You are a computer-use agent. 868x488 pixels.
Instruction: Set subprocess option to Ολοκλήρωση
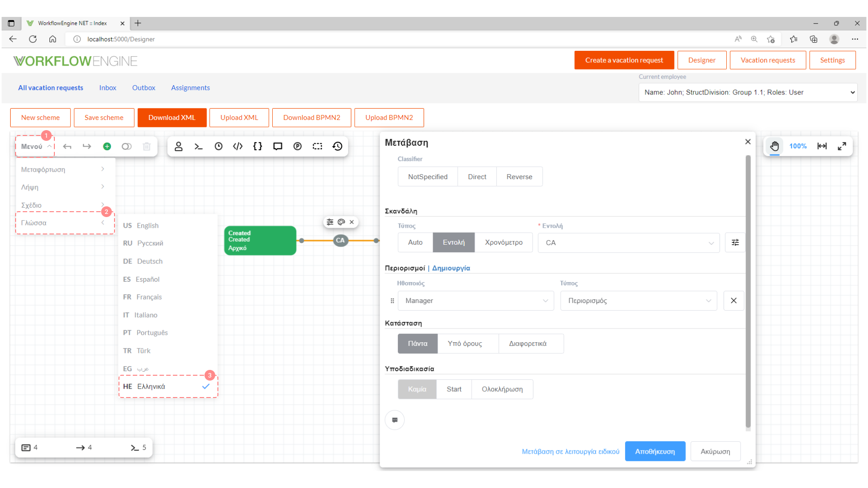point(502,389)
